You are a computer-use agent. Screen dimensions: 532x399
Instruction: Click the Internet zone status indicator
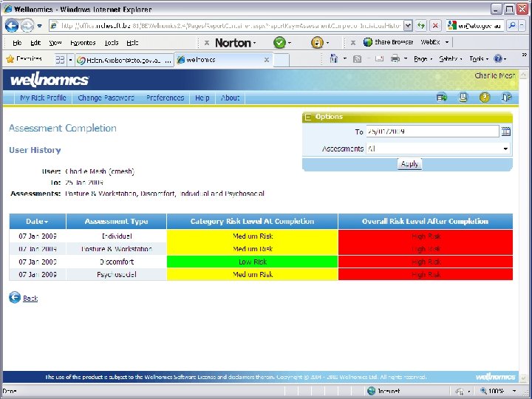(384, 391)
